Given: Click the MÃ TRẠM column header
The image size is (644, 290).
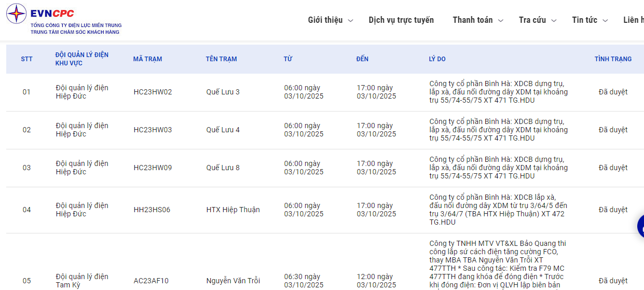Looking at the screenshot, I should 147,59.
